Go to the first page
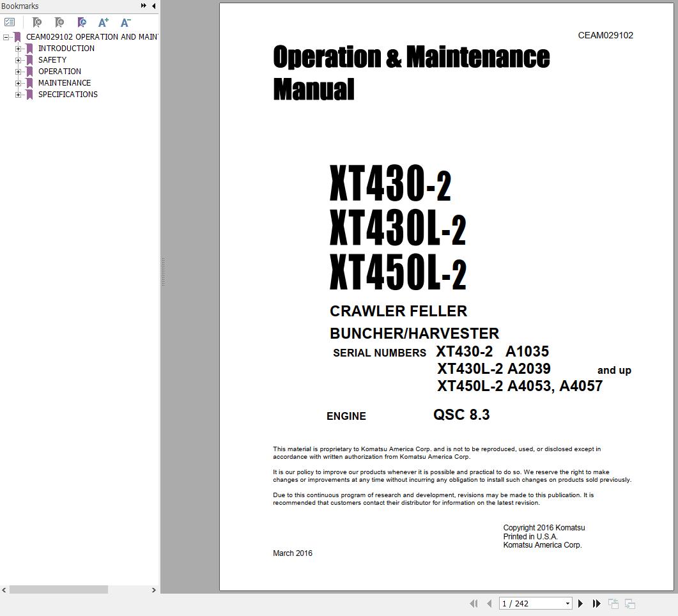This screenshot has width=678, height=616. (474, 603)
